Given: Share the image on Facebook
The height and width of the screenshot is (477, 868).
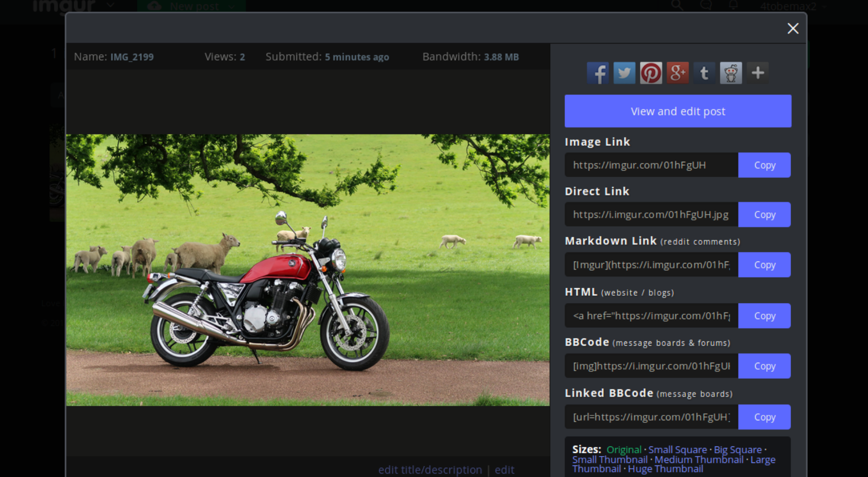Looking at the screenshot, I should point(598,73).
